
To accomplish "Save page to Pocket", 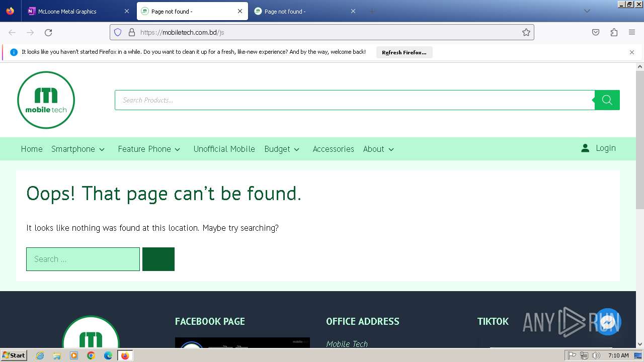I will coord(596,32).
